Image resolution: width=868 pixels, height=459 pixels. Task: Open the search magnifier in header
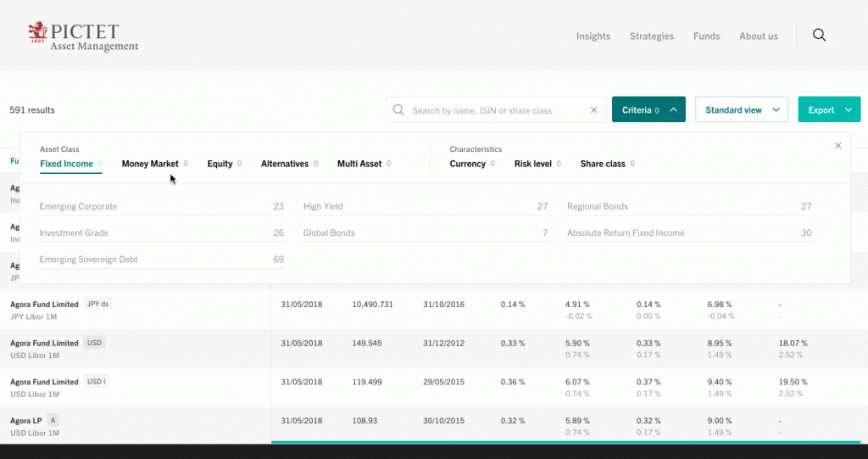tap(820, 36)
